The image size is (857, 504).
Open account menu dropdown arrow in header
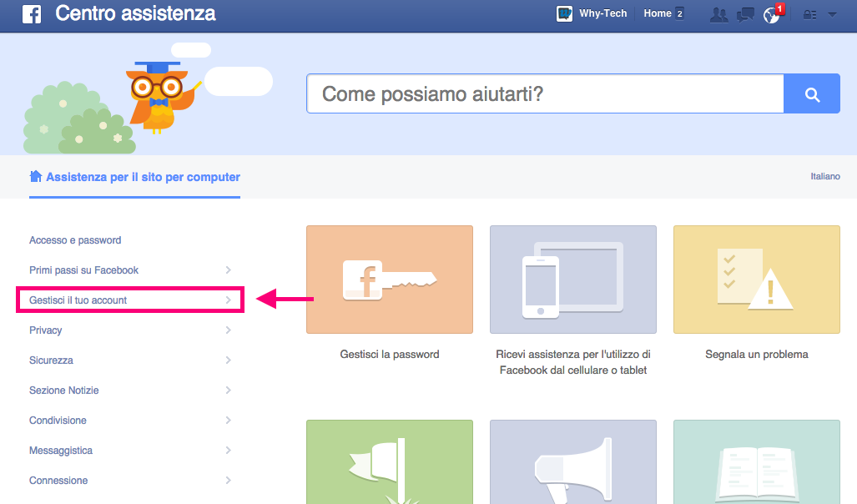[832, 15]
